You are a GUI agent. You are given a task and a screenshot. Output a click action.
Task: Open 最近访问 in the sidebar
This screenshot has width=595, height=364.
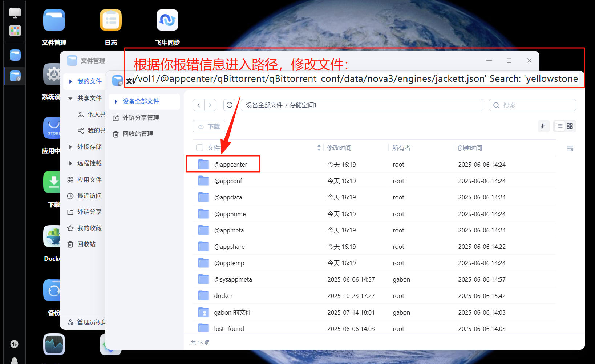point(85,196)
